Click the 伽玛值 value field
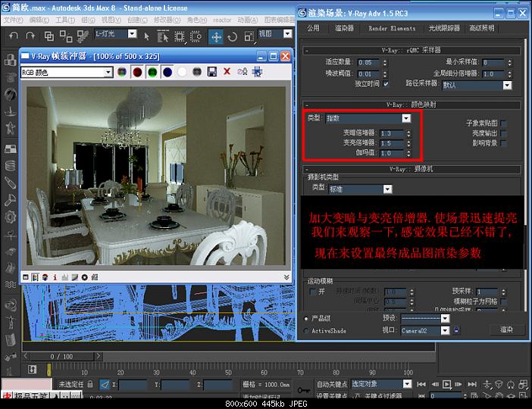532x409 pixels. click(391, 153)
